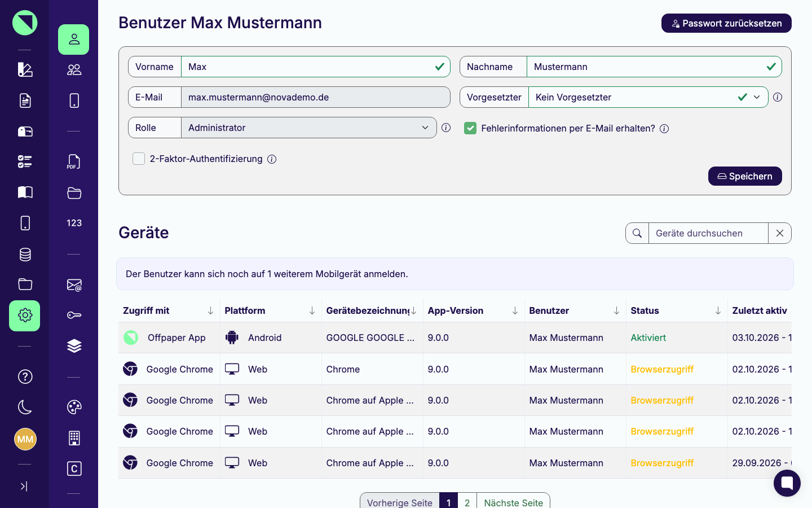The image size is (812, 508).
Task: Open the settings gear in main sidebar
Action: tap(25, 316)
